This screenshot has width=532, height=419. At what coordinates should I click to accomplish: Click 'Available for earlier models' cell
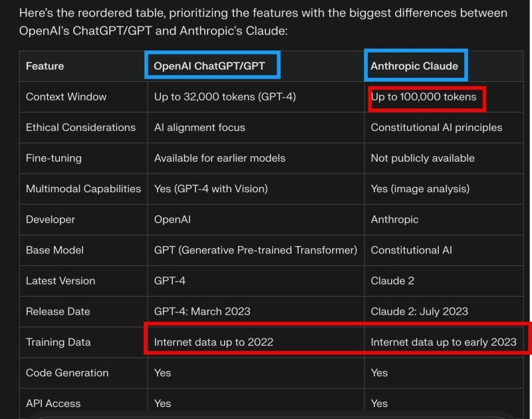click(x=219, y=158)
